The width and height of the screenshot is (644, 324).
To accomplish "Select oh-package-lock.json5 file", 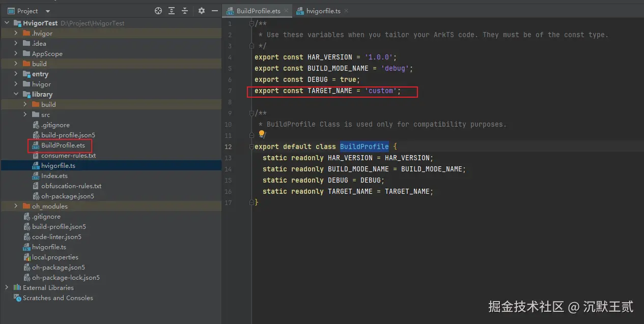I will click(x=66, y=278).
